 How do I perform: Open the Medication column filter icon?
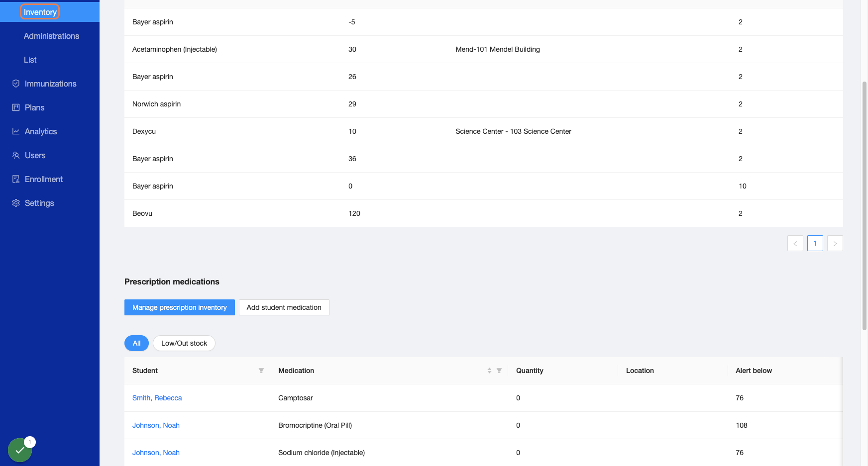coord(499,371)
